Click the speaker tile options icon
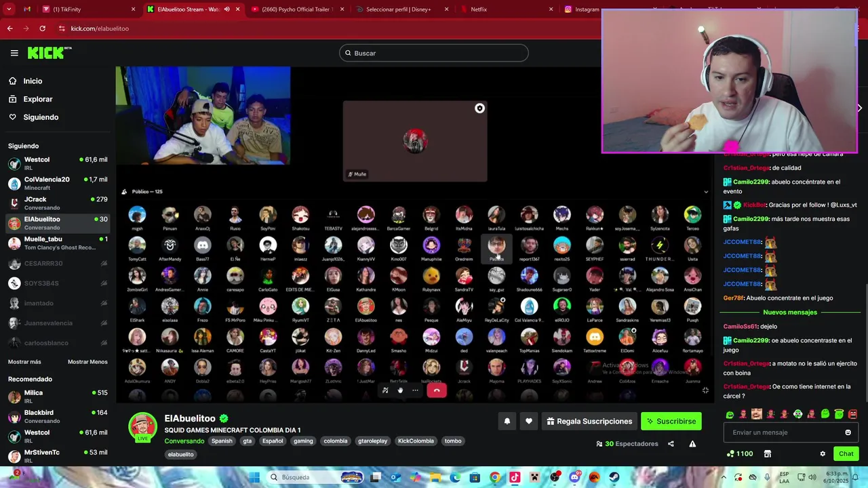Screen dimensions: 868x488 tap(479, 108)
